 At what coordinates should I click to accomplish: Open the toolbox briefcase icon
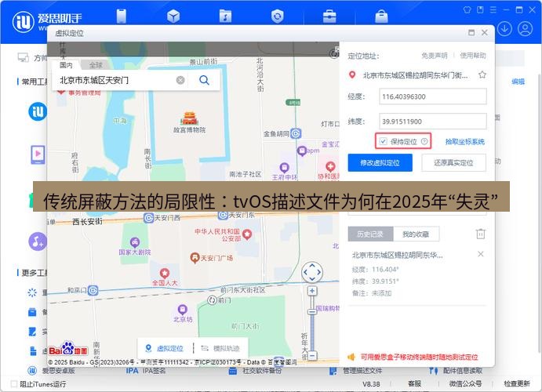[x=329, y=16]
